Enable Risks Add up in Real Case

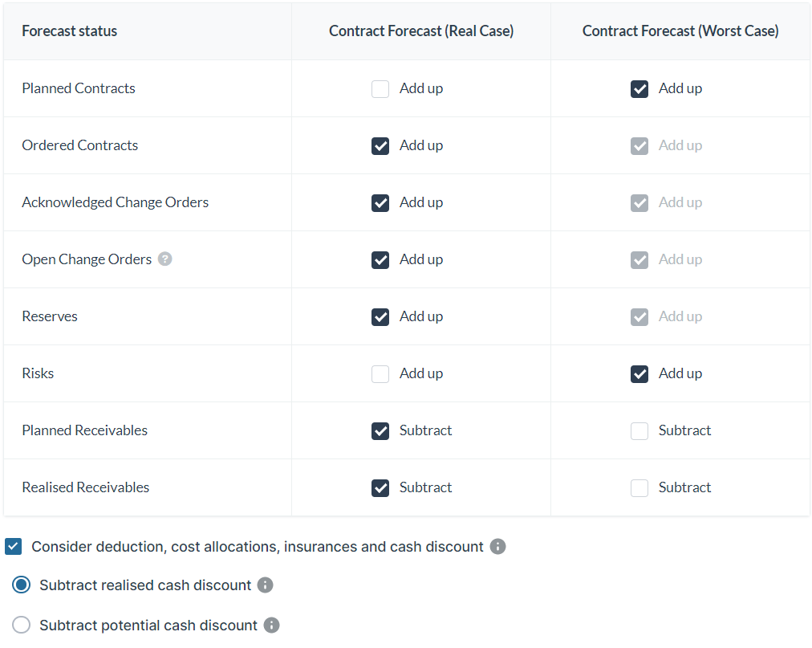click(380, 373)
